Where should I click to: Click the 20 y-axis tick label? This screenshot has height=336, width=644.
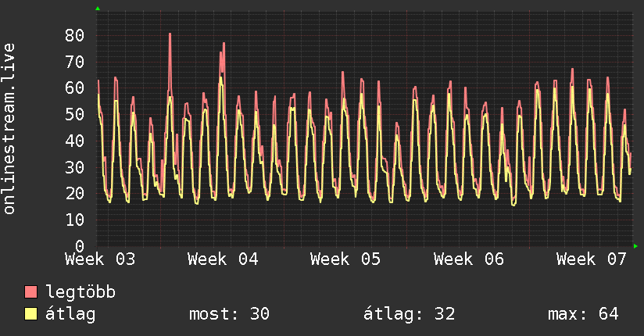(75, 193)
